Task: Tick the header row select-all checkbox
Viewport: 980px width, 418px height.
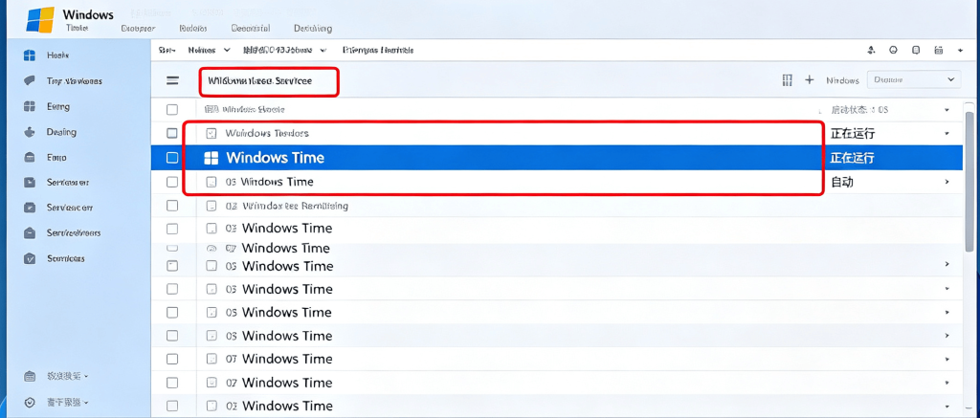Action: click(x=172, y=110)
